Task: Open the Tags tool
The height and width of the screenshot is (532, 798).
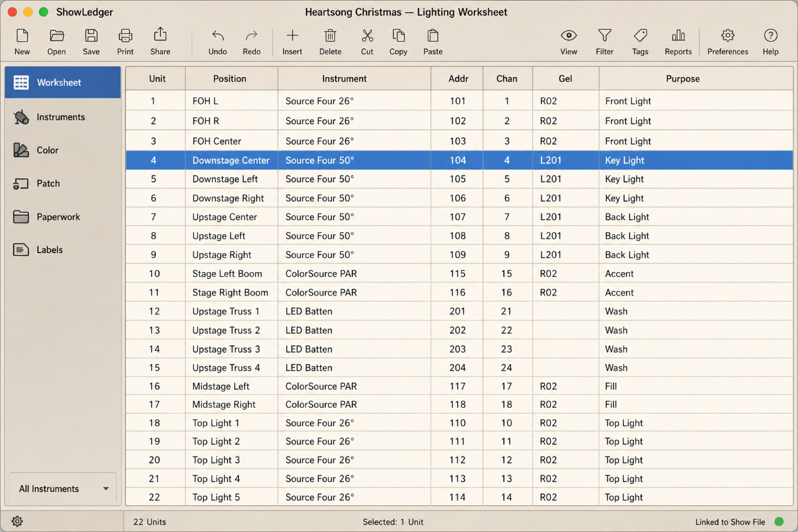Action: pos(640,42)
